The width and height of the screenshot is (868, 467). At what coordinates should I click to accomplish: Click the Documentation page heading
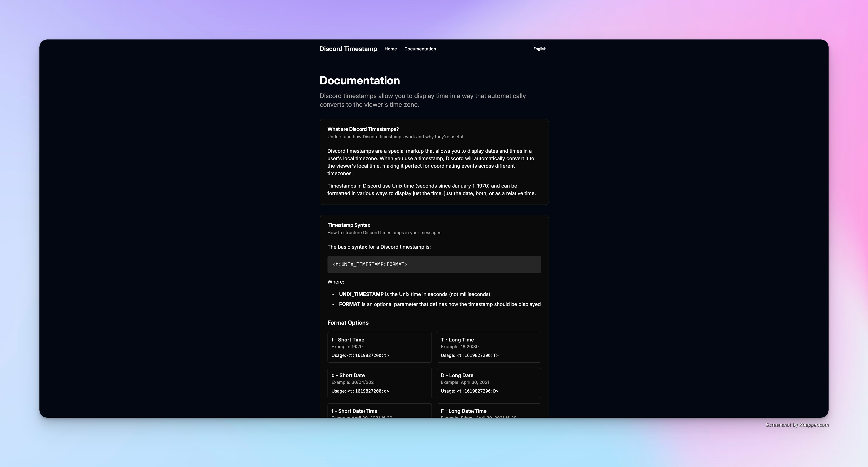(360, 81)
